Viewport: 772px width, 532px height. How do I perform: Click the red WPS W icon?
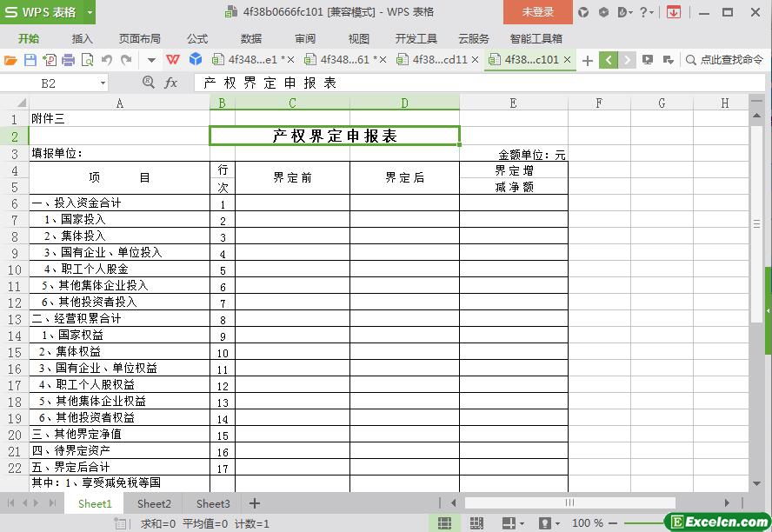[x=173, y=60]
